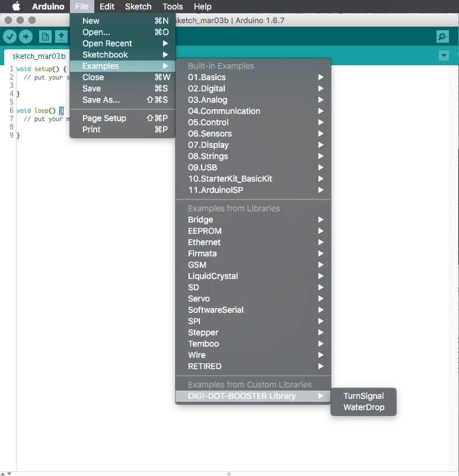Open the Bridge library examples

coord(253,220)
